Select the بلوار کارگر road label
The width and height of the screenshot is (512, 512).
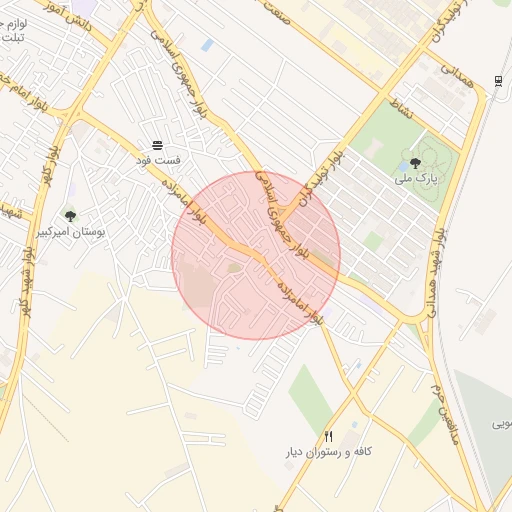coord(50,166)
